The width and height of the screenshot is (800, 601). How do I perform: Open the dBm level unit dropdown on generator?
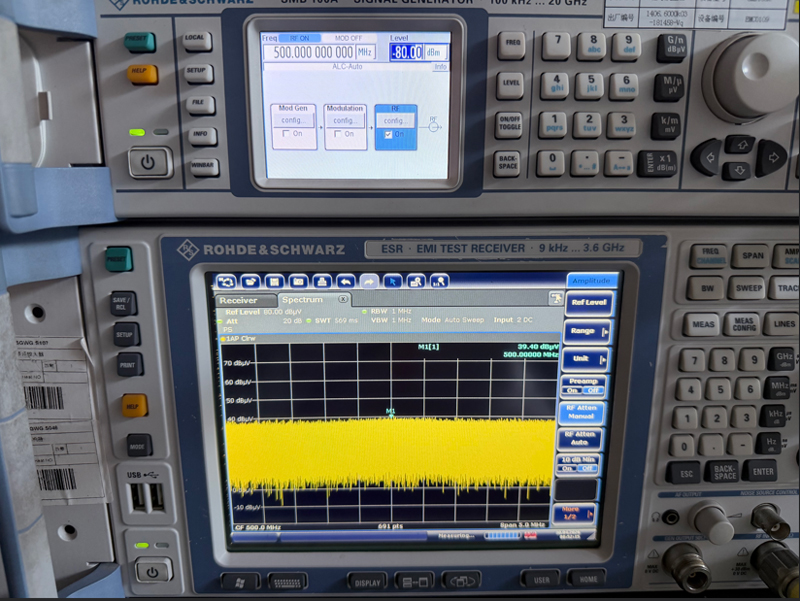(x=436, y=52)
